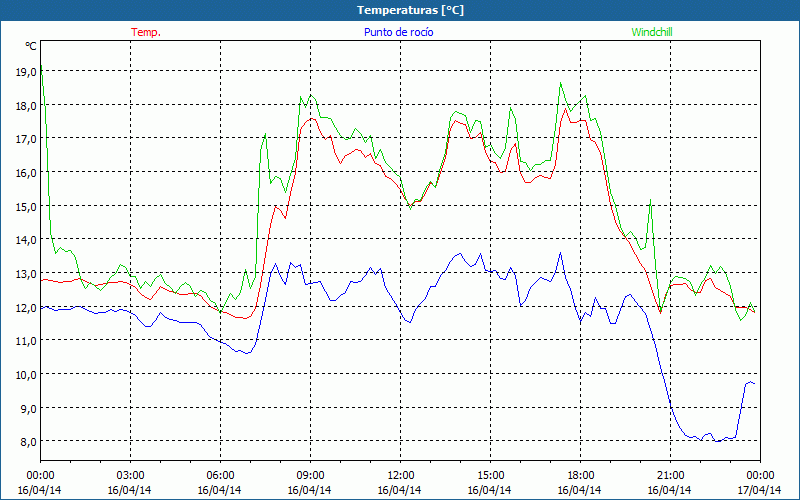Click the '21:00' time axis label
Screen dimensions: 800x500
670,476
